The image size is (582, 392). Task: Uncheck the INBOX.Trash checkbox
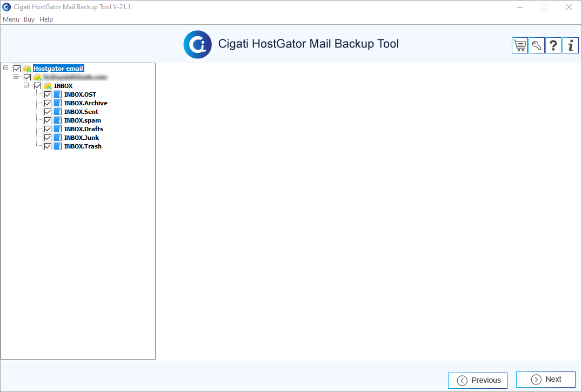point(48,146)
